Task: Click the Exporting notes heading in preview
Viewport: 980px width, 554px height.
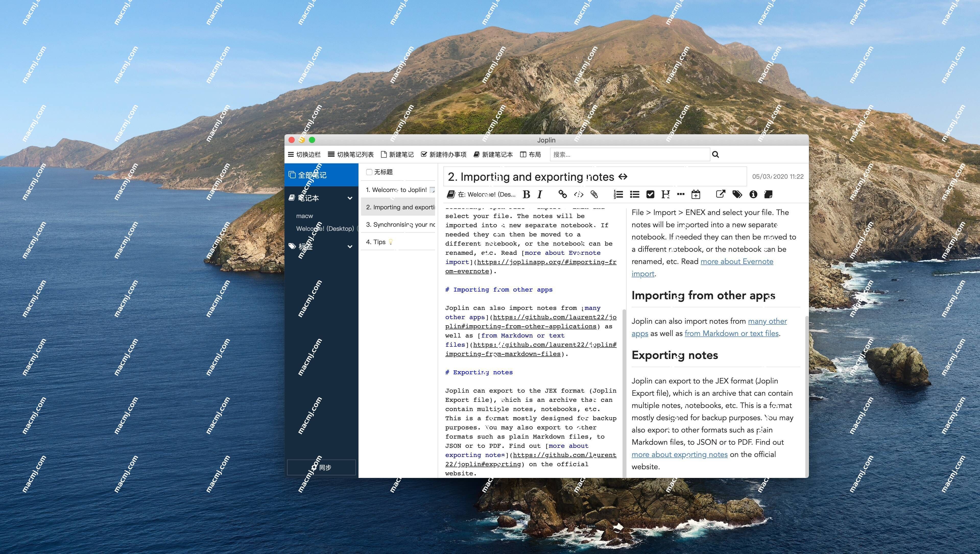Action: [x=675, y=355]
